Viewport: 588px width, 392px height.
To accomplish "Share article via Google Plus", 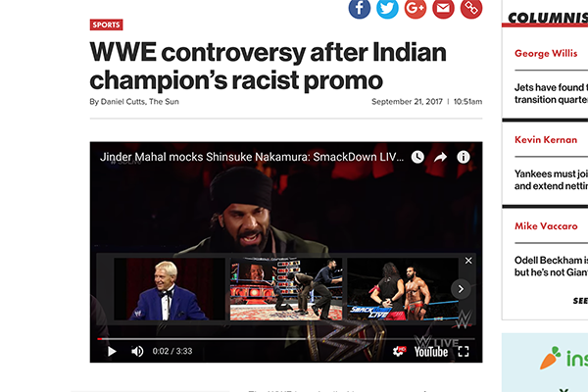I will pos(416,8).
